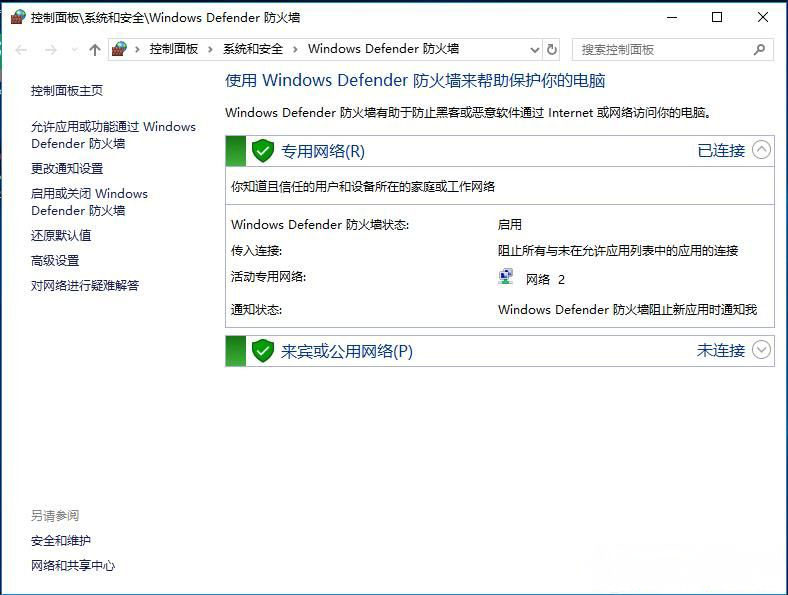Open 网络和共享中心 link
Screen dimensions: 788x595
click(73, 566)
